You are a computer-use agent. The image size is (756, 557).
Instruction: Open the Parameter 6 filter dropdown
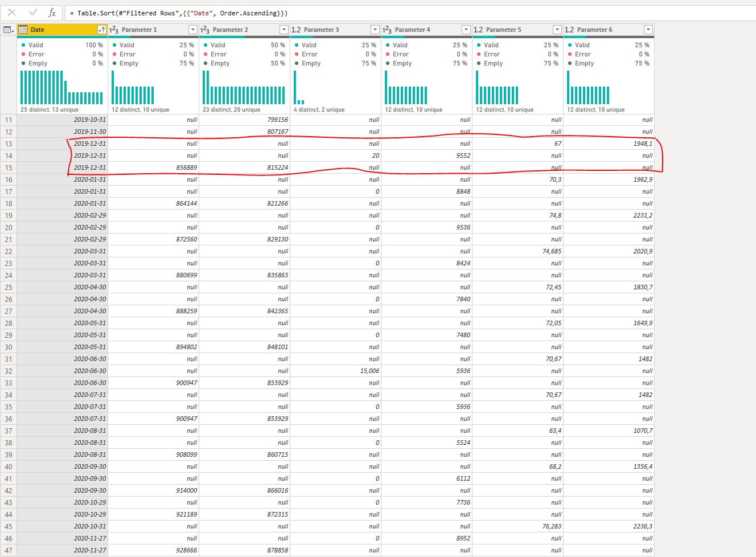[x=648, y=30]
